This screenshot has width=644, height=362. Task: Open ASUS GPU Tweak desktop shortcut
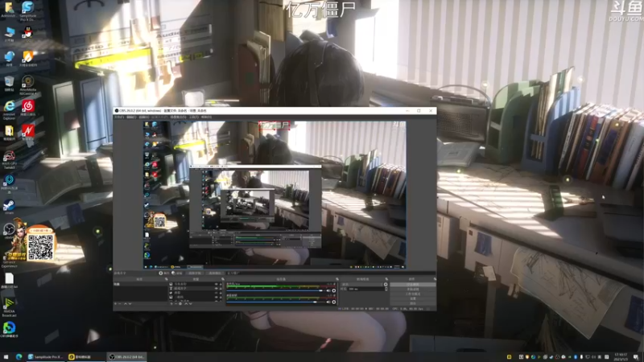pos(9,159)
